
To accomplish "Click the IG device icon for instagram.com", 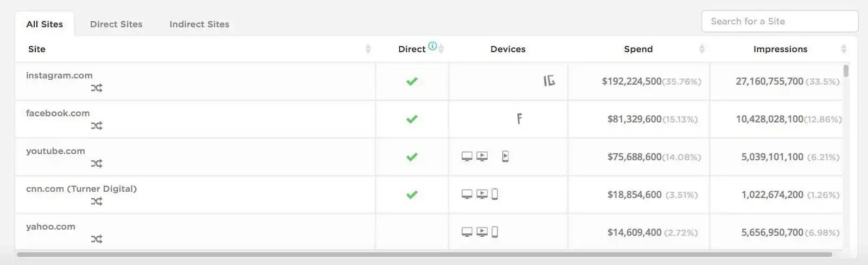I will [x=549, y=81].
